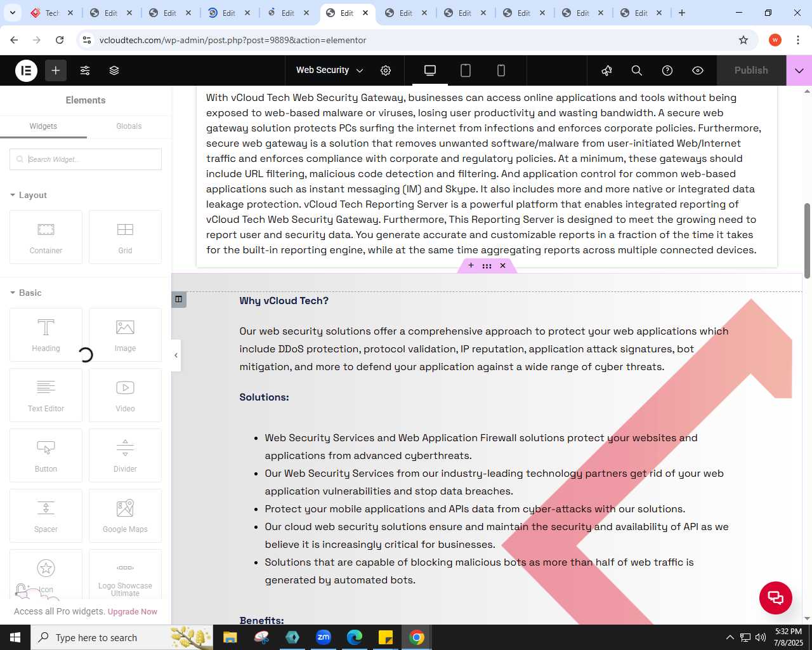Bookmark this page with the star
The width and height of the screenshot is (812, 650).
coord(743,40)
